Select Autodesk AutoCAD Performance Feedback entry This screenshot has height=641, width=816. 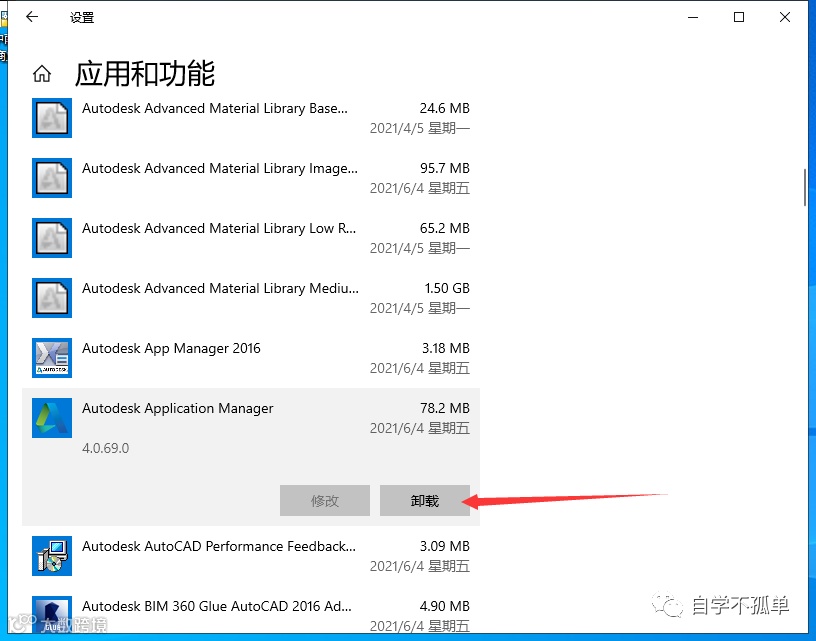(x=251, y=556)
